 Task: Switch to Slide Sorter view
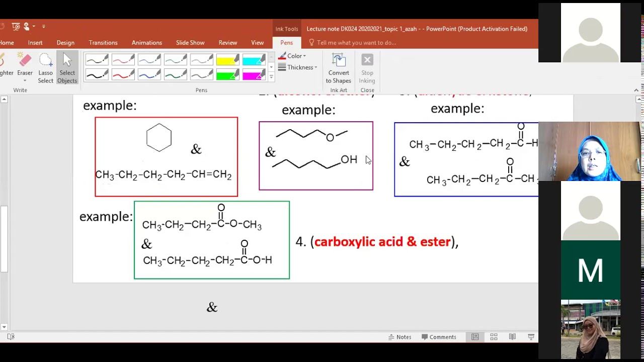coord(494,337)
